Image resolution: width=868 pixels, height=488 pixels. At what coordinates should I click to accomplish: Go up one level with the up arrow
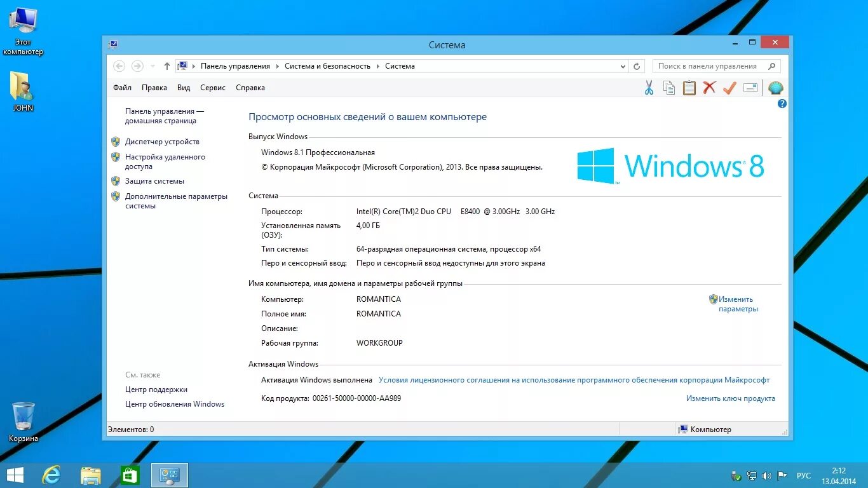[x=166, y=66]
